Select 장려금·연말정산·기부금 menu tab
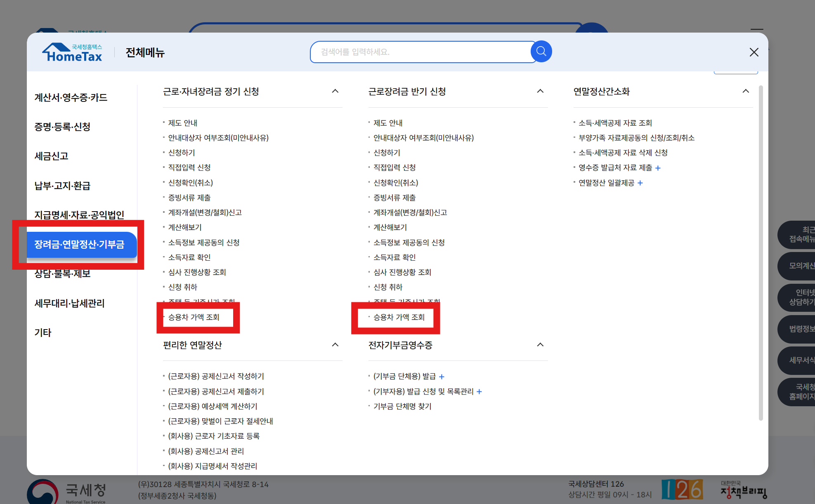The image size is (815, 504). tap(79, 244)
